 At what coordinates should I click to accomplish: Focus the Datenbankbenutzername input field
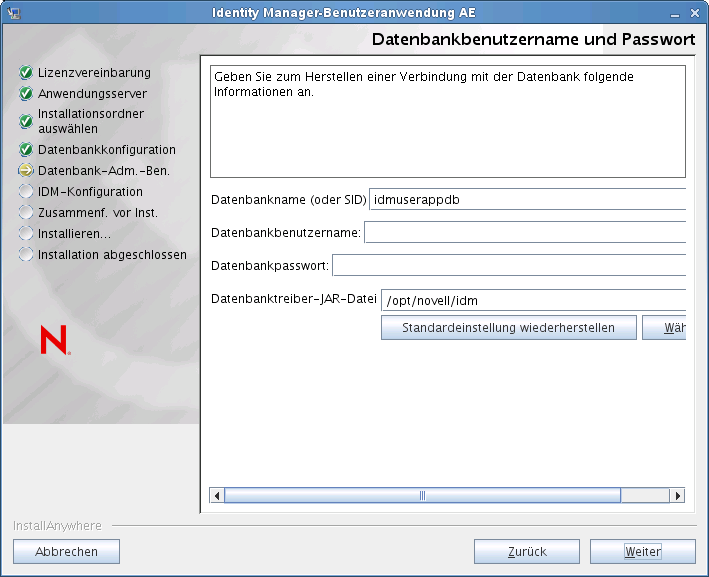click(525, 232)
